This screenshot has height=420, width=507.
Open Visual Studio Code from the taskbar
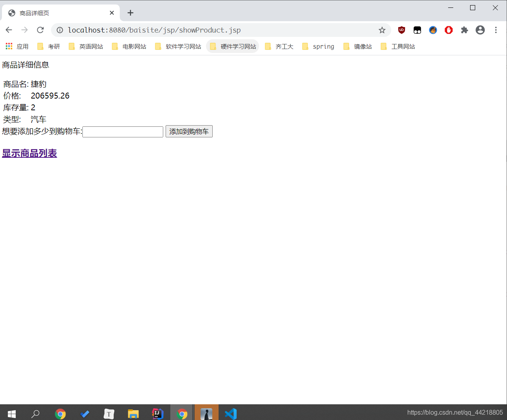click(231, 414)
